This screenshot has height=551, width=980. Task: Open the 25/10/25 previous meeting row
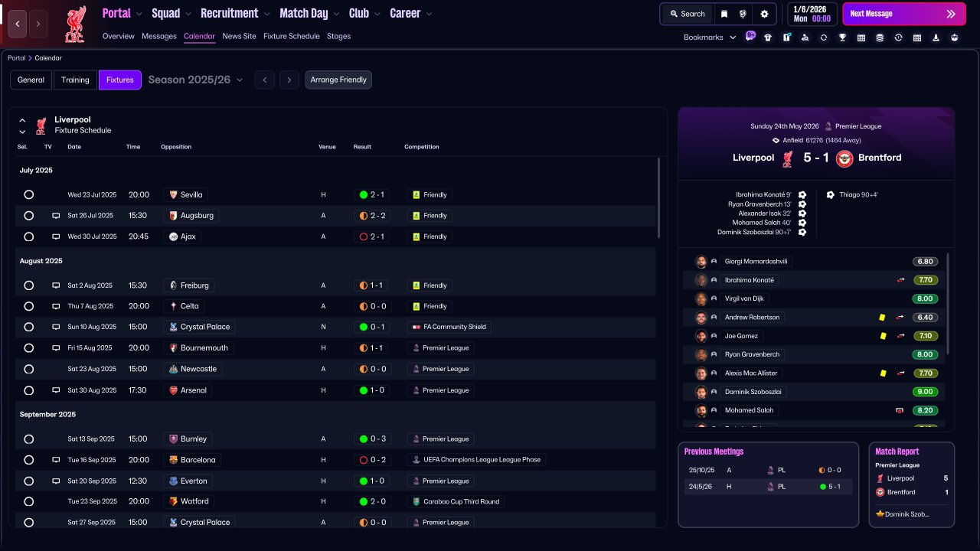[768, 470]
